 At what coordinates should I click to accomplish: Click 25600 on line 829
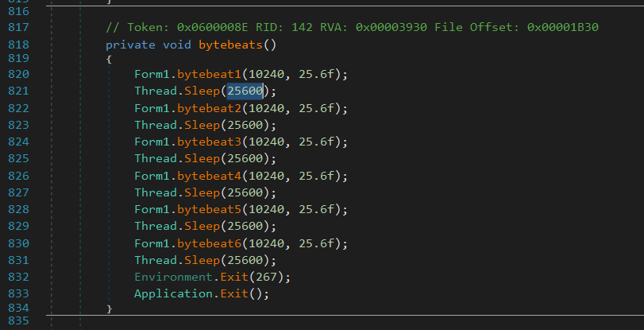(245, 227)
